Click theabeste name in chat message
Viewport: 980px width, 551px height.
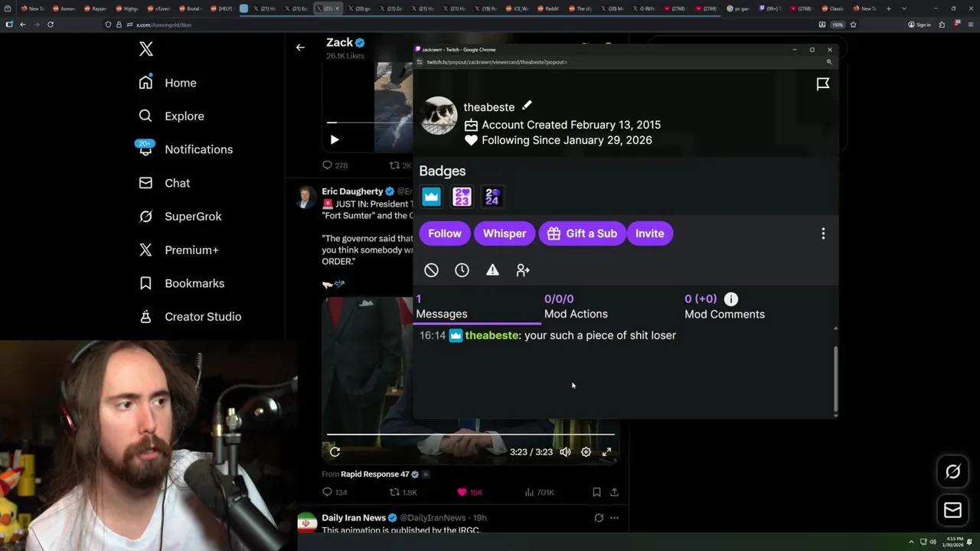492,335
